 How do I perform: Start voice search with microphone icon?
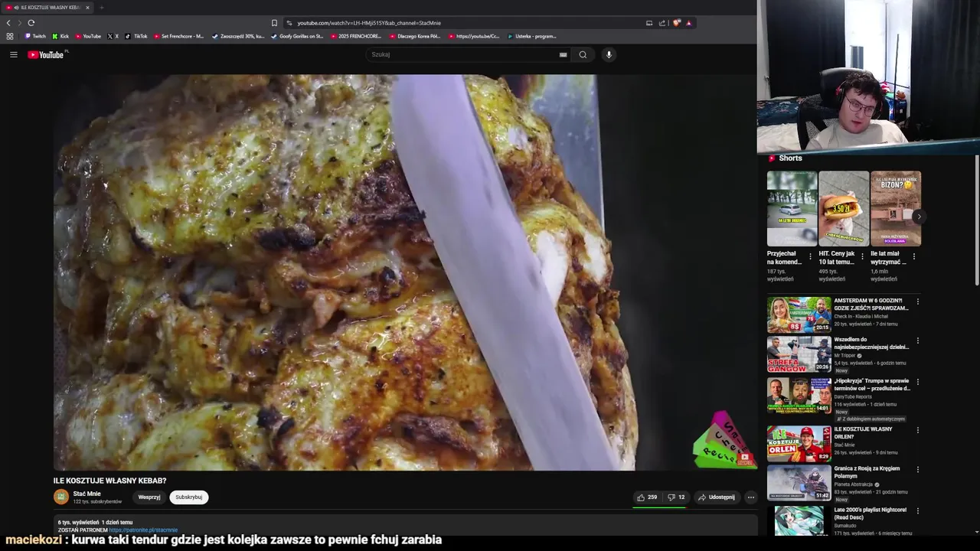pos(609,54)
